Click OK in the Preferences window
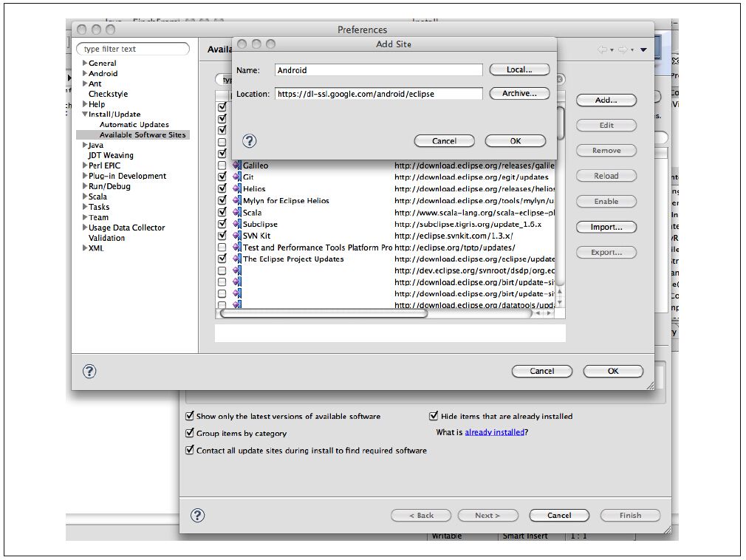 point(613,371)
